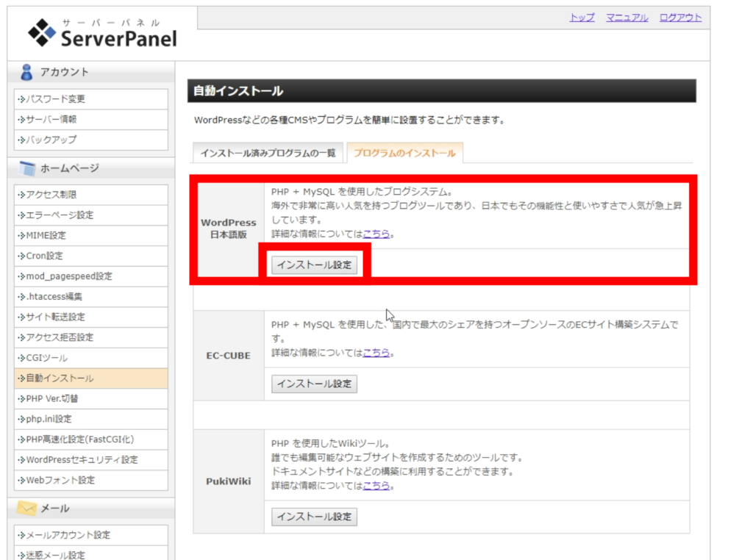Click the ログアウト link

pyautogui.click(x=680, y=18)
